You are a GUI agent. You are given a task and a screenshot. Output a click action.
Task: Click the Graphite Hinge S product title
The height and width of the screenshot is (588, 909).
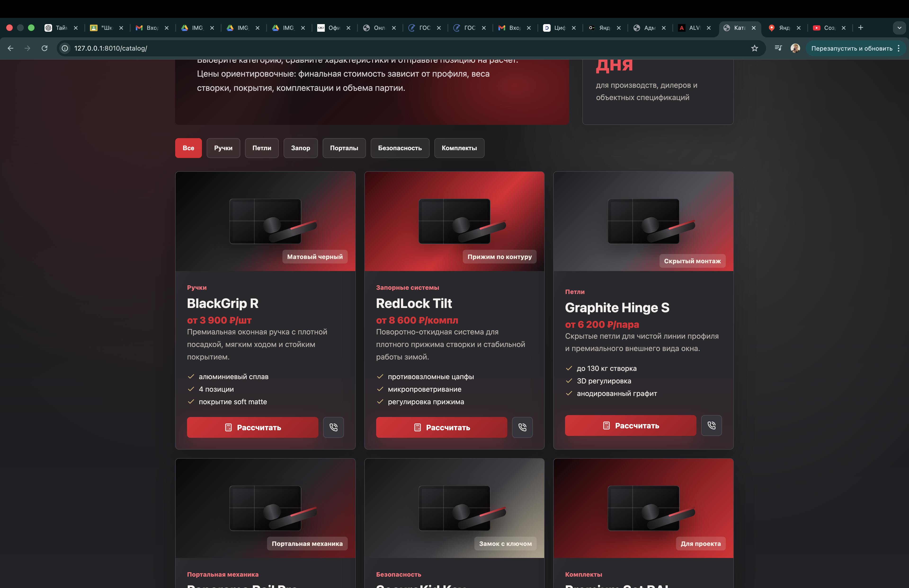[617, 307]
